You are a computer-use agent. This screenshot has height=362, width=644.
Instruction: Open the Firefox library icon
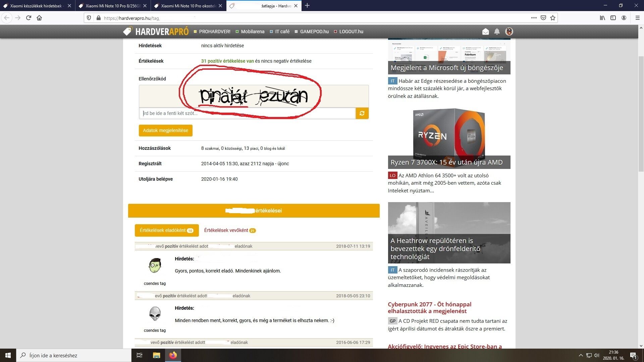[x=602, y=18]
